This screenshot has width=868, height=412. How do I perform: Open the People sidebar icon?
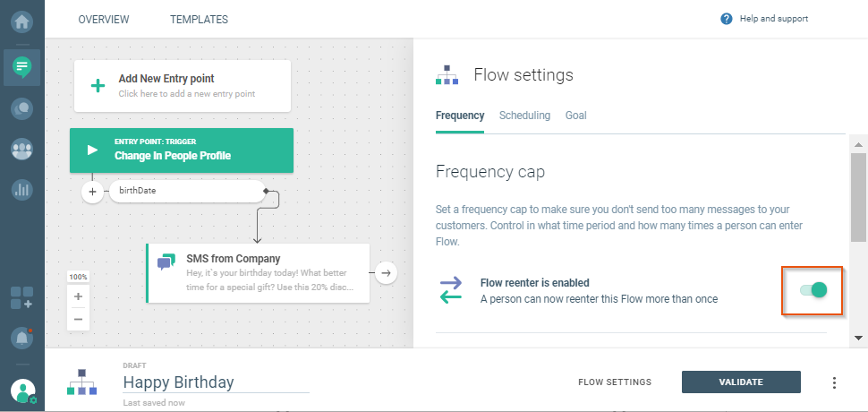pos(21,150)
